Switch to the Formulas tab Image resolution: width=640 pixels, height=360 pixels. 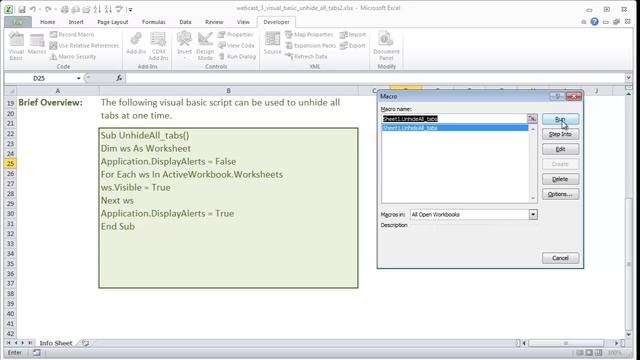pyautogui.click(x=153, y=22)
